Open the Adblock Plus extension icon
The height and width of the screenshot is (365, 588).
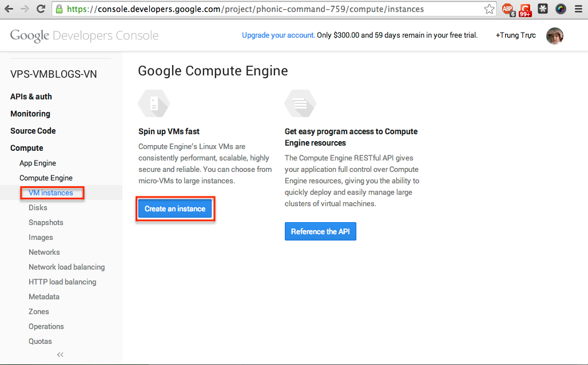pyautogui.click(x=507, y=9)
